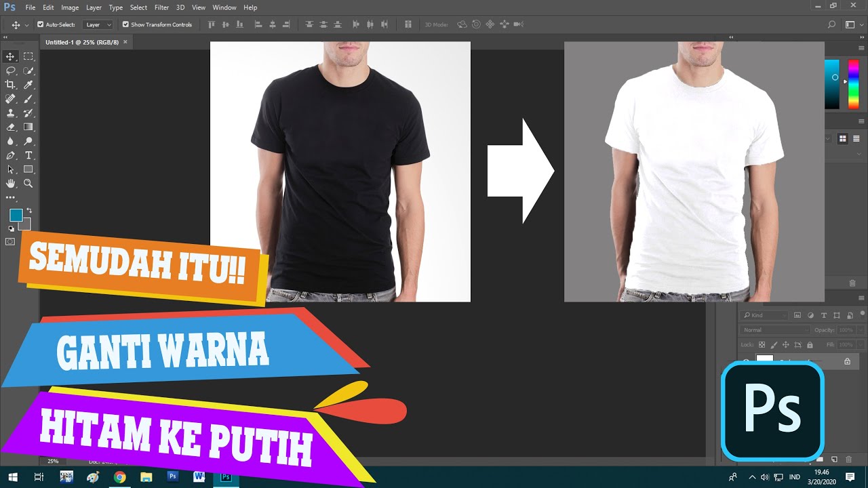Toggle the Show Transform Controls checkbox
This screenshot has width=868, height=488.
[x=125, y=24]
